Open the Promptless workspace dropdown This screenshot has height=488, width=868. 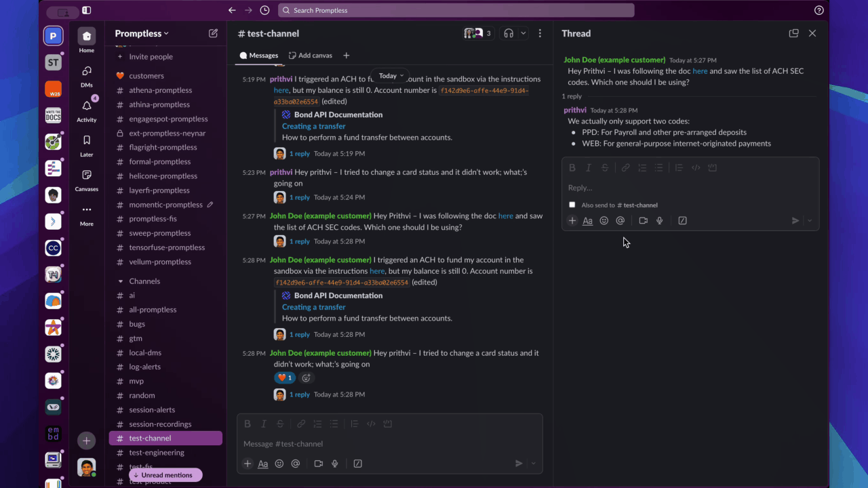tap(142, 33)
